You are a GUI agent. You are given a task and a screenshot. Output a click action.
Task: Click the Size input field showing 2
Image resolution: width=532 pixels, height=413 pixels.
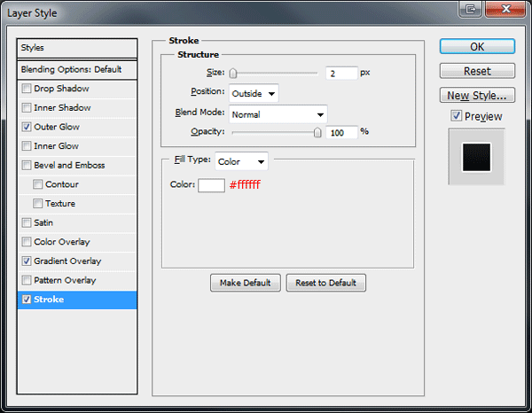[x=341, y=74]
